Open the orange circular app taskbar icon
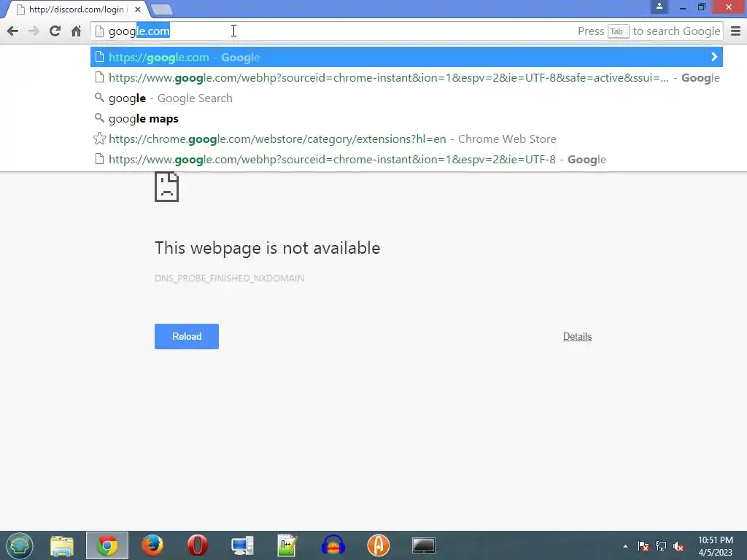 (379, 545)
